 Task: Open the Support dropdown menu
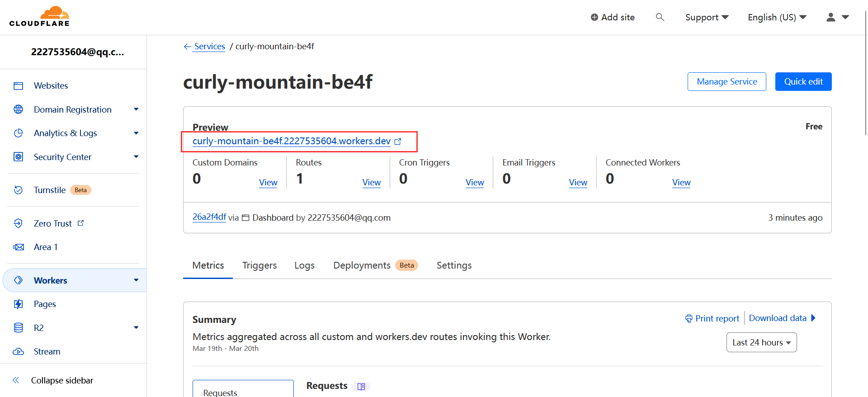click(x=707, y=17)
